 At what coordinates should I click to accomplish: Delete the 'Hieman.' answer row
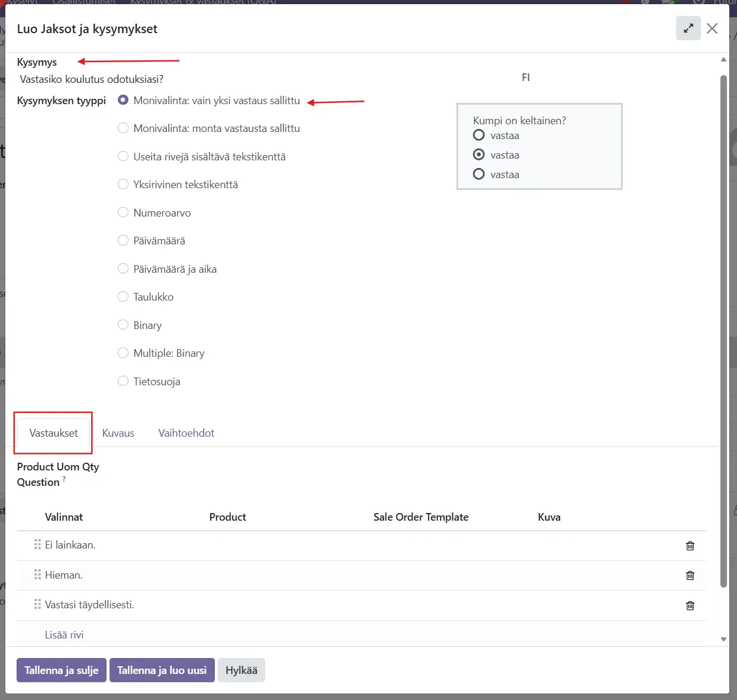tap(690, 575)
